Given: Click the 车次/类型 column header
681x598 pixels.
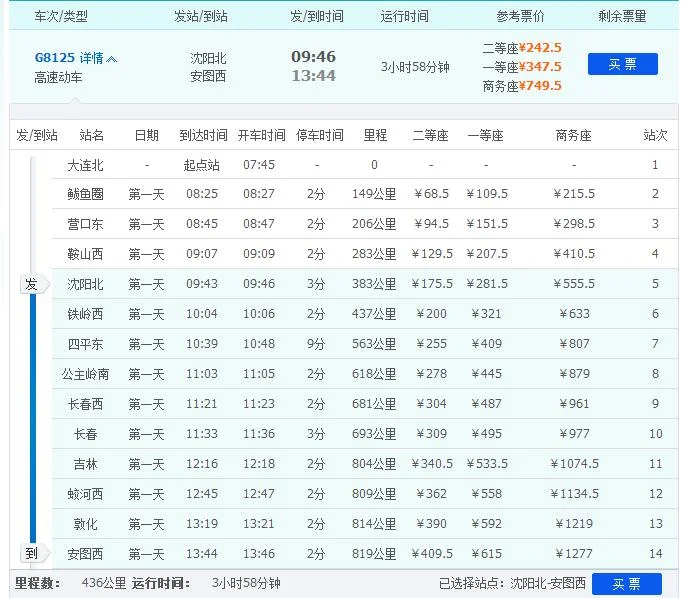Looking at the screenshot, I should 61,17.
